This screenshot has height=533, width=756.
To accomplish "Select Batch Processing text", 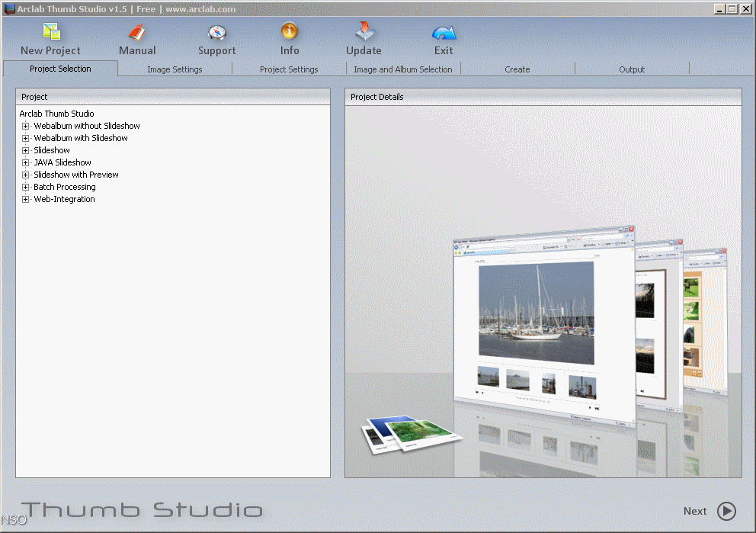I will (x=65, y=187).
